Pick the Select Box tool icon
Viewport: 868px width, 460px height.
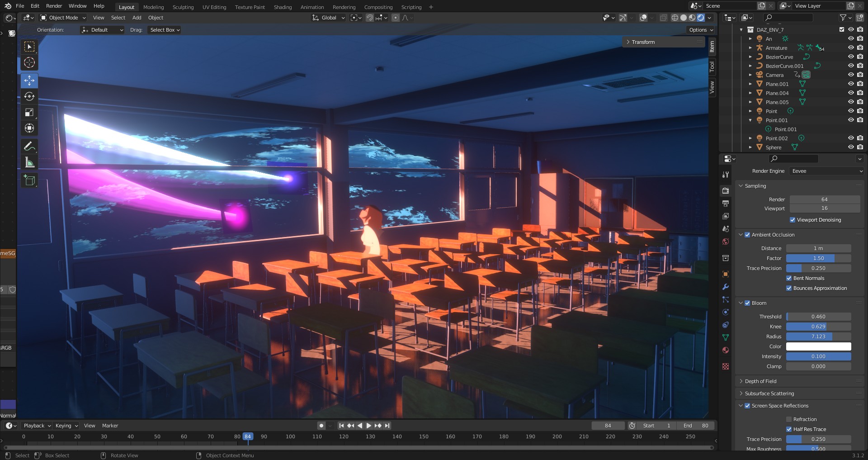coord(29,47)
